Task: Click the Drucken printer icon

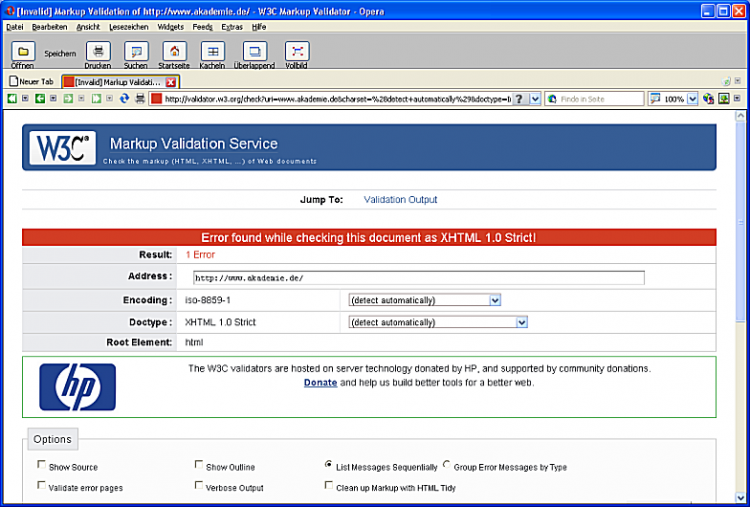Action: (x=97, y=51)
